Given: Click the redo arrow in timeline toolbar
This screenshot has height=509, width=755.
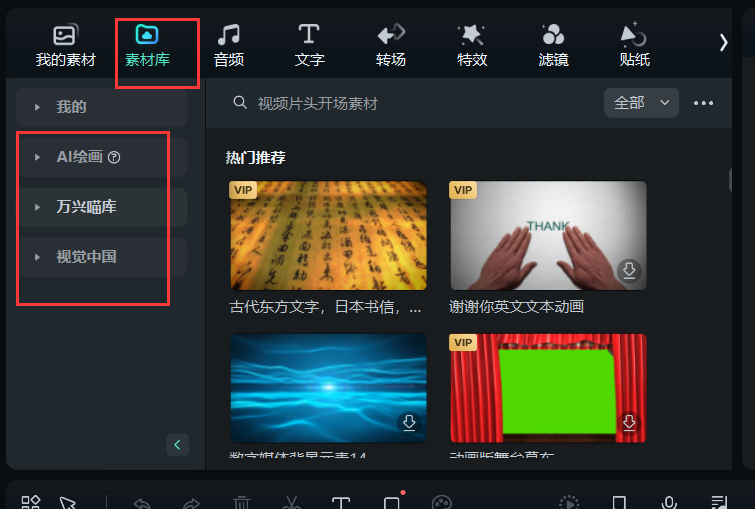Looking at the screenshot, I should pos(192,503).
